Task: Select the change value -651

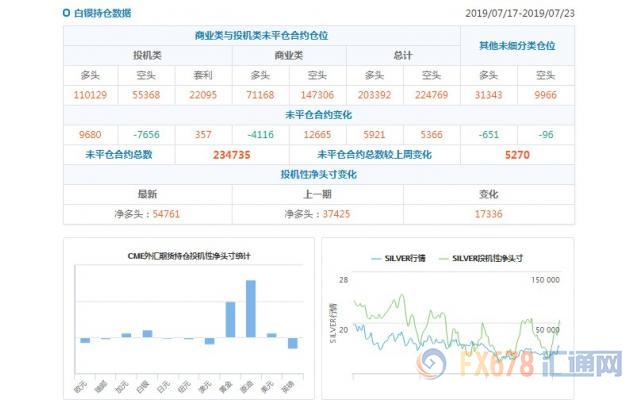Action: point(489,135)
